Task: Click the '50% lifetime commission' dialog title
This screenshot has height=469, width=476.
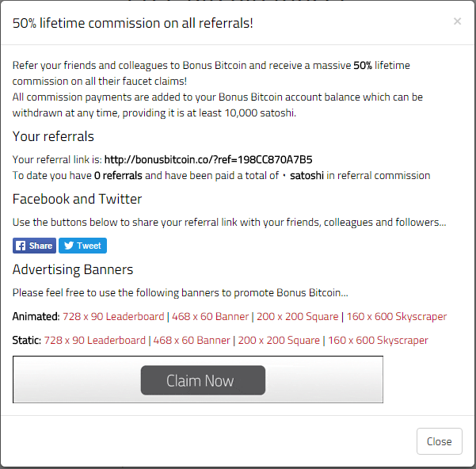Action: (132, 23)
